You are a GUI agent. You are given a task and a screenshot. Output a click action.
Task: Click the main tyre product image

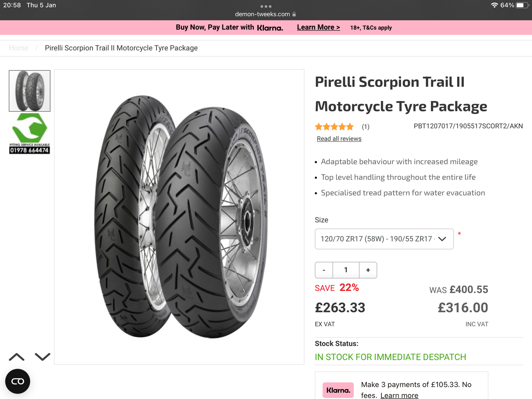179,217
